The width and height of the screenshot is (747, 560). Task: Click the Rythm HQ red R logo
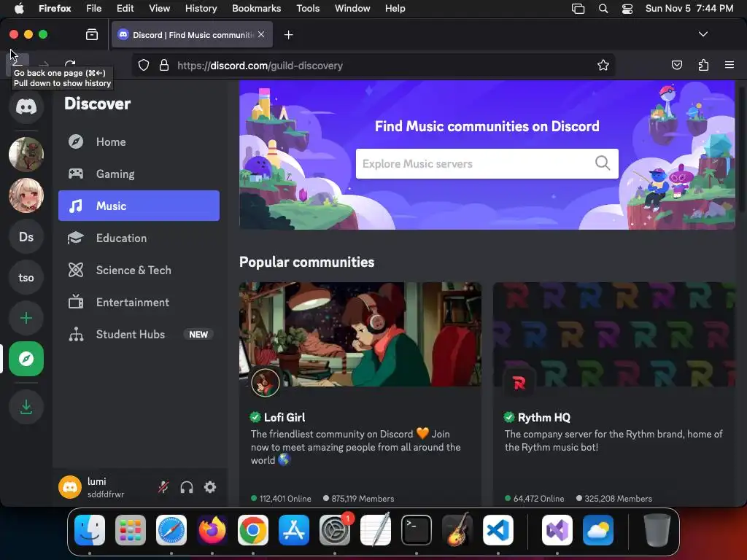519,382
